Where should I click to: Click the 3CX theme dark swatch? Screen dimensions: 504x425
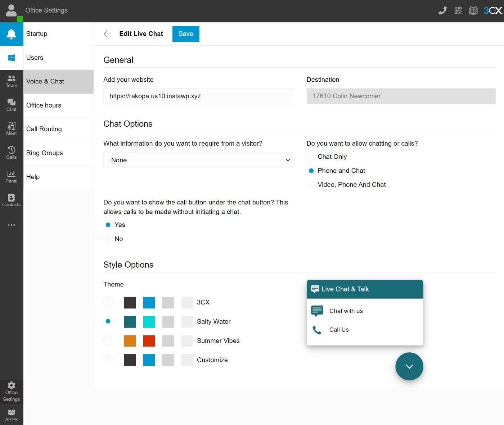pyautogui.click(x=130, y=303)
